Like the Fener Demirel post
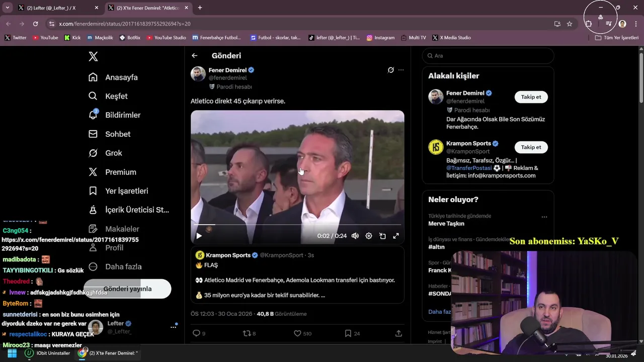 click(x=297, y=333)
